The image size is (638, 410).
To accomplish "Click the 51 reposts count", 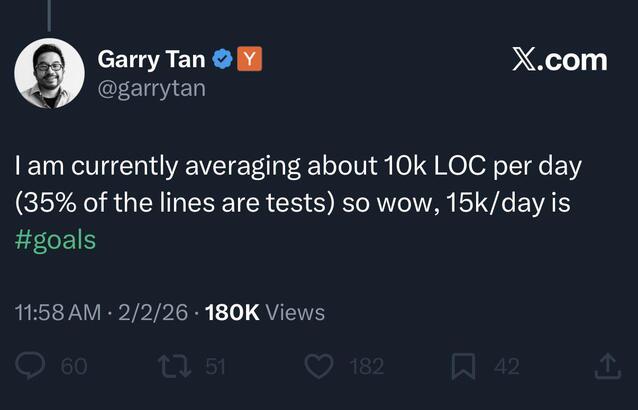I will click(x=215, y=367).
